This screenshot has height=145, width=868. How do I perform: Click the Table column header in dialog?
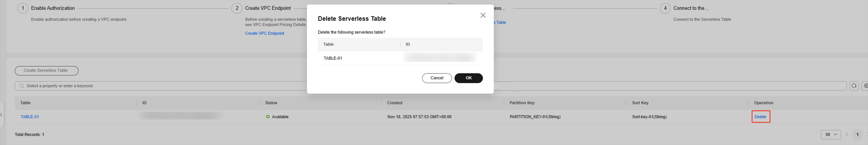pos(328,44)
